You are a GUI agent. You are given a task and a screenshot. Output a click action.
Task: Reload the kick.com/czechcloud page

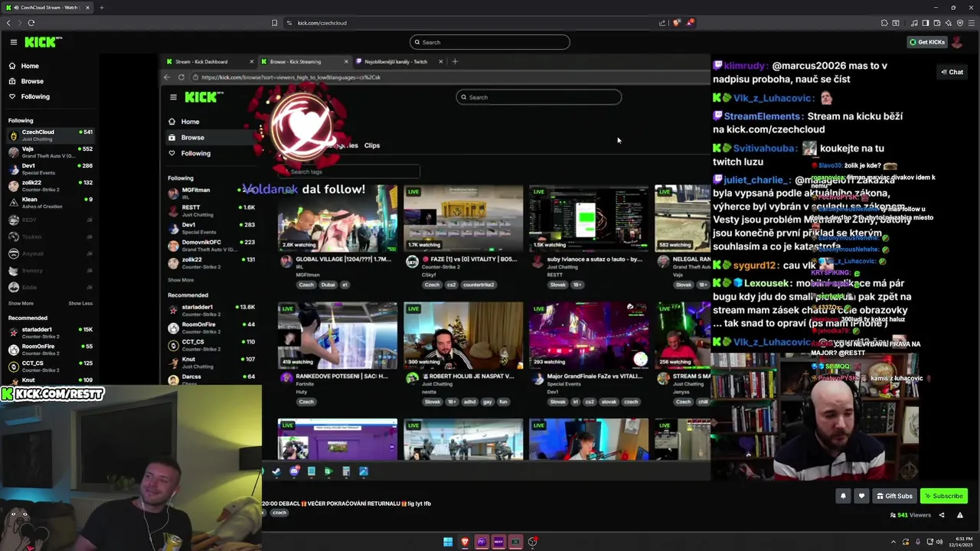point(31,23)
